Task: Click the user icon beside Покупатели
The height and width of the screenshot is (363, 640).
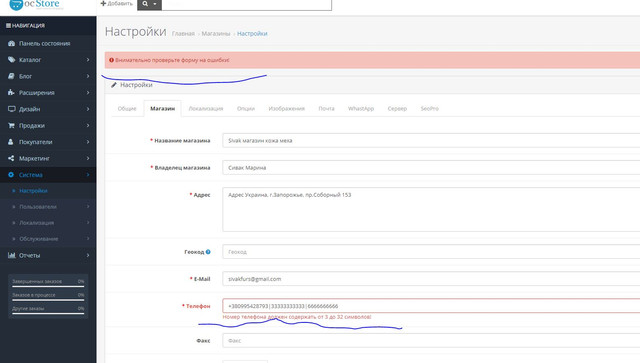Action: 11,142
